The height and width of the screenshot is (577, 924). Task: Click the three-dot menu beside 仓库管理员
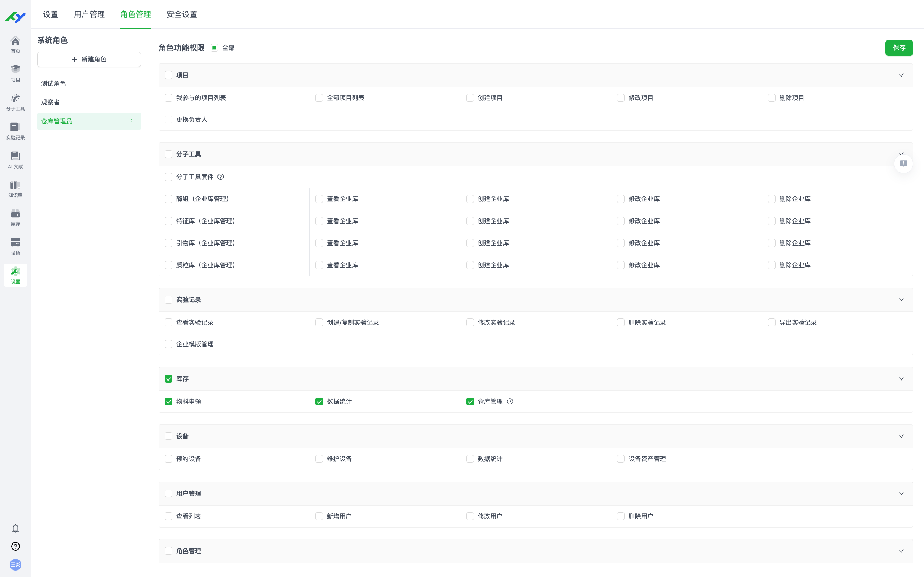(x=131, y=121)
